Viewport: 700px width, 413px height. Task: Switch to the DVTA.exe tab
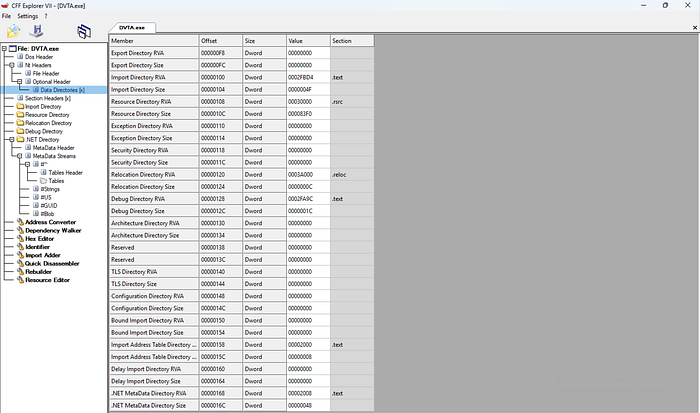132,28
